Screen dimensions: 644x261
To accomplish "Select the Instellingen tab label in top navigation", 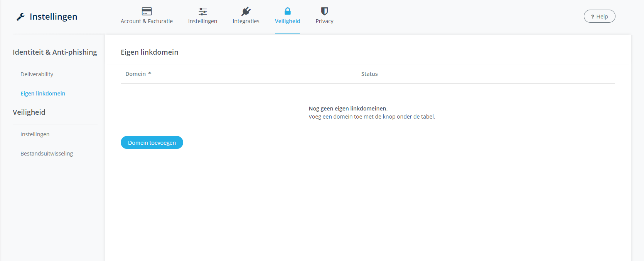I will pos(202,21).
